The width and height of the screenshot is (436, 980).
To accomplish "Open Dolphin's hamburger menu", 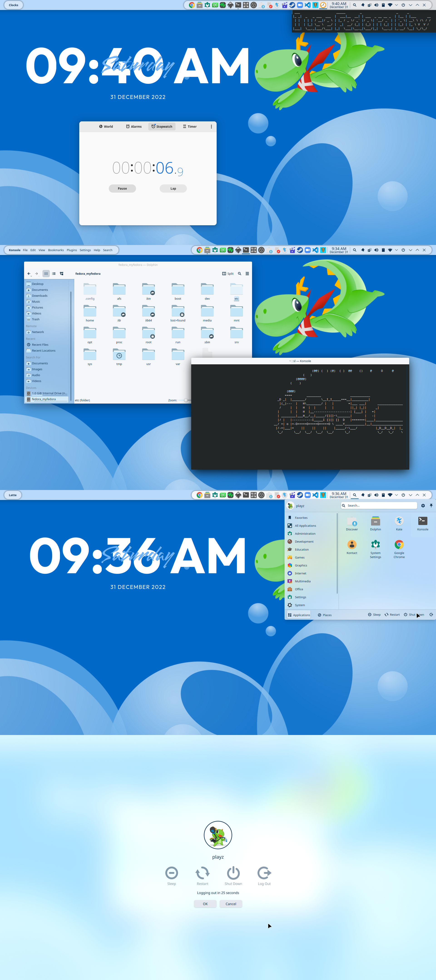I will (247, 274).
